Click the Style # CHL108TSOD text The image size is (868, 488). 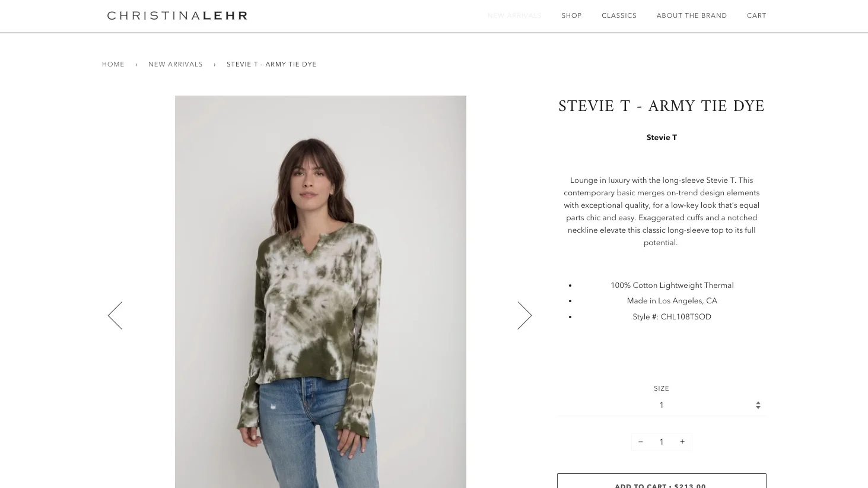click(672, 317)
